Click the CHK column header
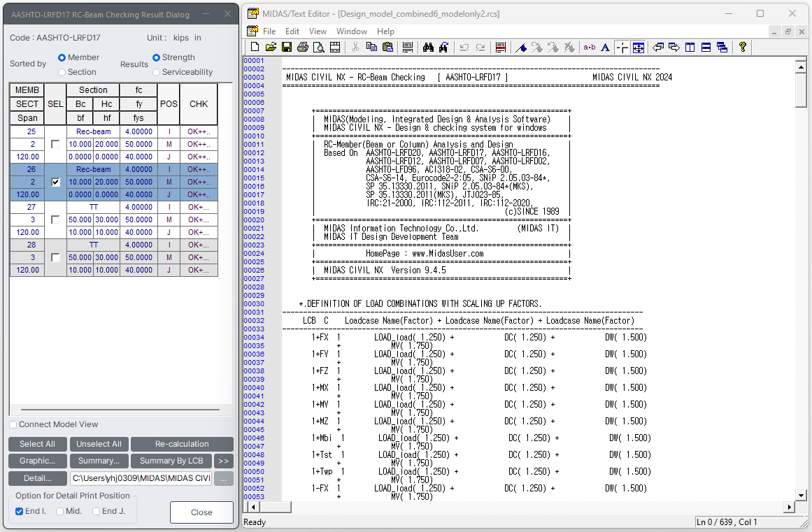The image size is (812, 532). pyautogui.click(x=199, y=104)
